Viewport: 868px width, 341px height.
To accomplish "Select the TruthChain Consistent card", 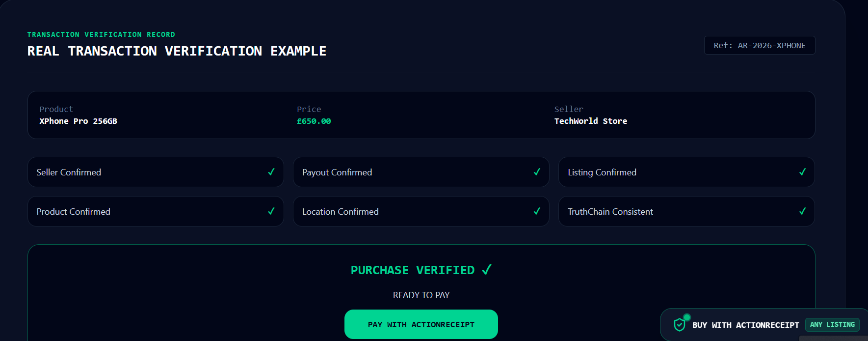I will [x=686, y=211].
